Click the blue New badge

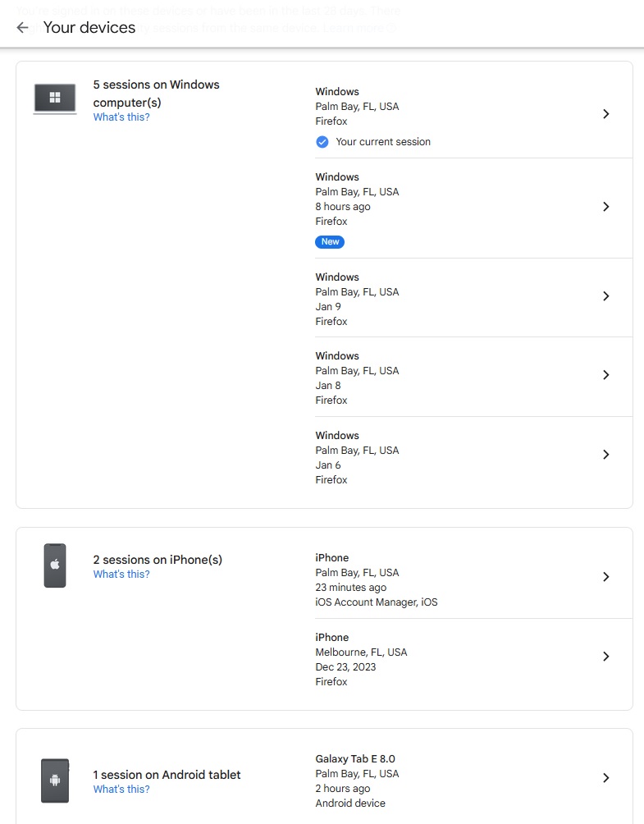pos(330,242)
